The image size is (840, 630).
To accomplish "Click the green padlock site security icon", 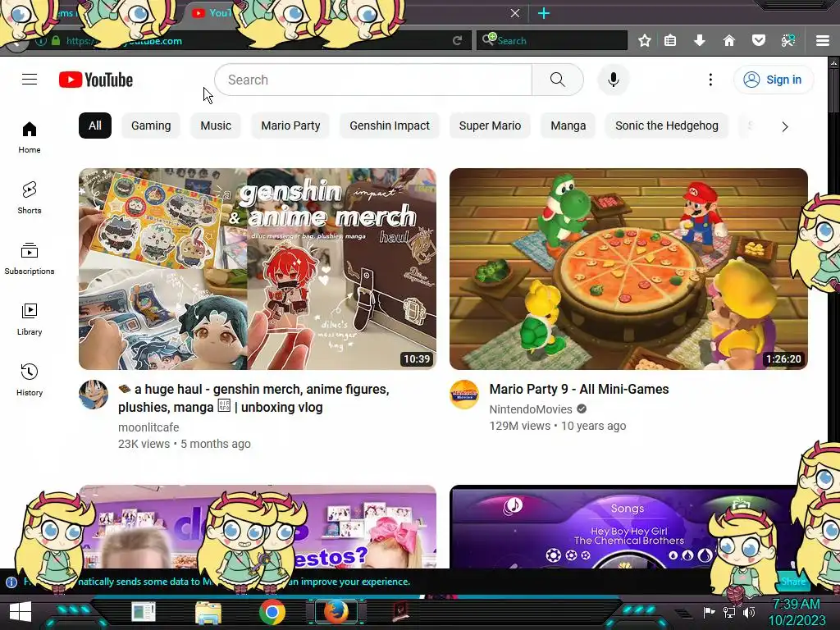I will click(x=56, y=41).
